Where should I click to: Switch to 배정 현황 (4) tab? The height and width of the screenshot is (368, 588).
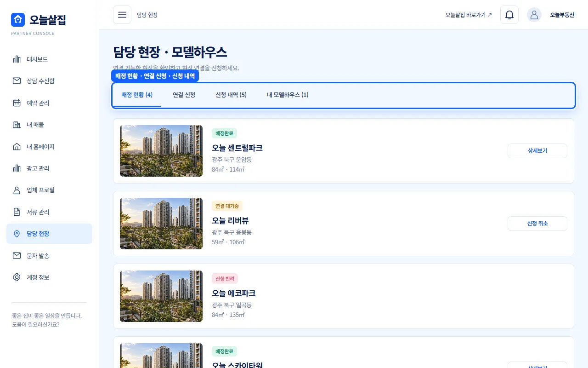[137, 95]
